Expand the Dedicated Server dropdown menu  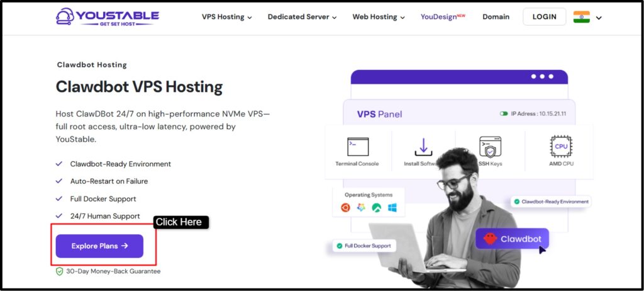coord(303,17)
